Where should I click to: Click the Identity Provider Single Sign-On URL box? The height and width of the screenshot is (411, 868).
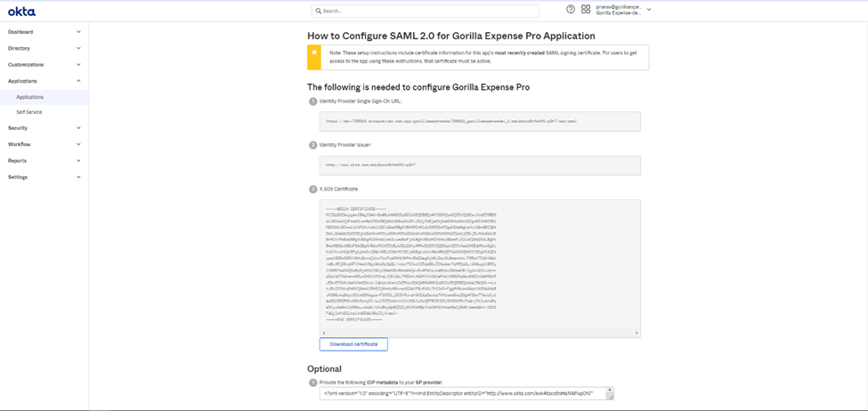pyautogui.click(x=480, y=121)
